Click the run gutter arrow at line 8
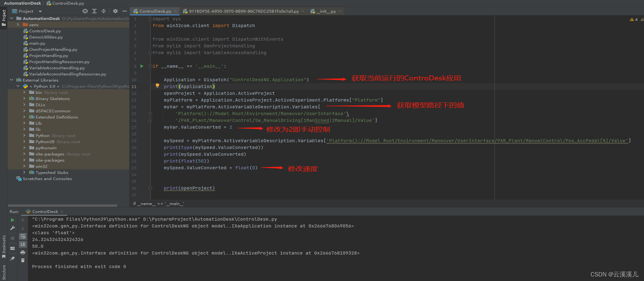This screenshot has height=281, width=644. tap(142, 66)
